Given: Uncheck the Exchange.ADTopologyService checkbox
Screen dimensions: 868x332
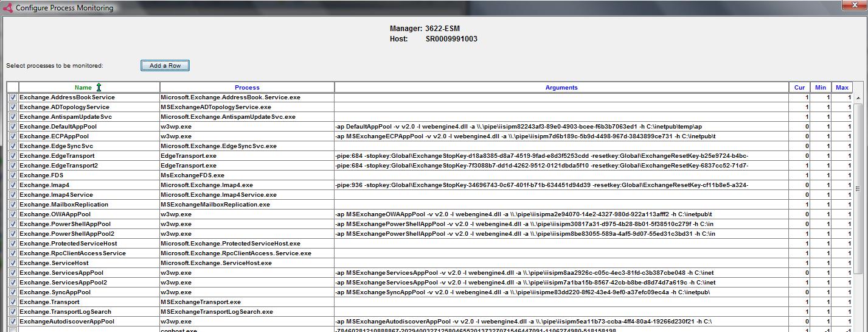Looking at the screenshot, I should click(13, 107).
